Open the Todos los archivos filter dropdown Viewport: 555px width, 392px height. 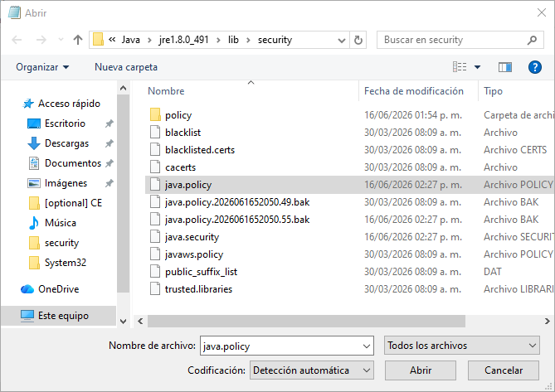[461, 346]
